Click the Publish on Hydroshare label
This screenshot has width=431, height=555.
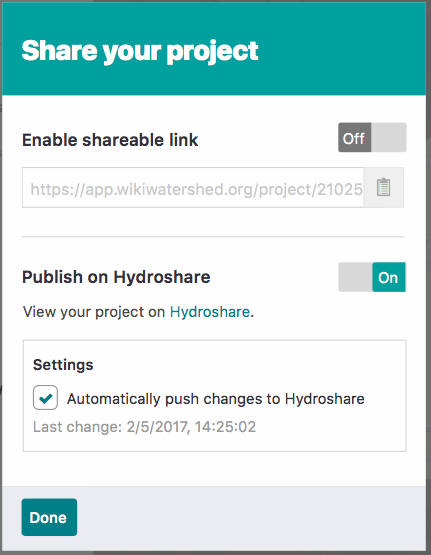116,277
